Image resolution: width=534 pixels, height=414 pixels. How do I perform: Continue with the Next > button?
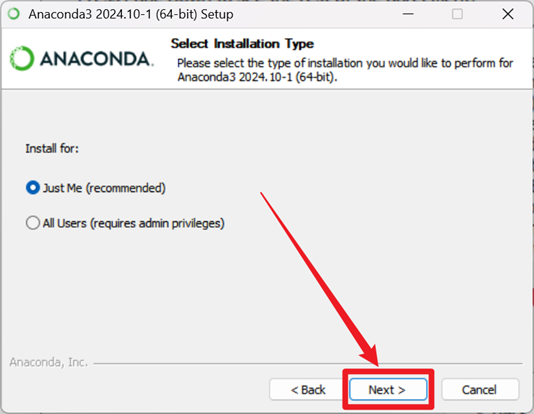click(x=388, y=389)
